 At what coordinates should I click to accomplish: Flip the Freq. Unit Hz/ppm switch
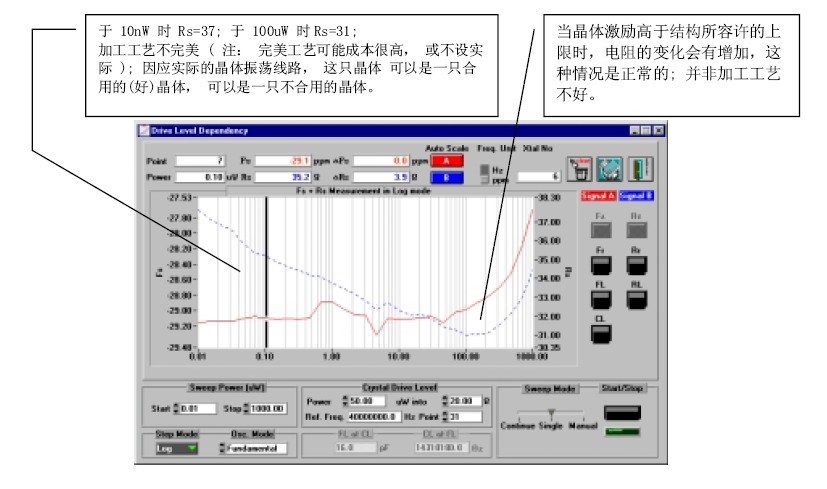point(484,175)
